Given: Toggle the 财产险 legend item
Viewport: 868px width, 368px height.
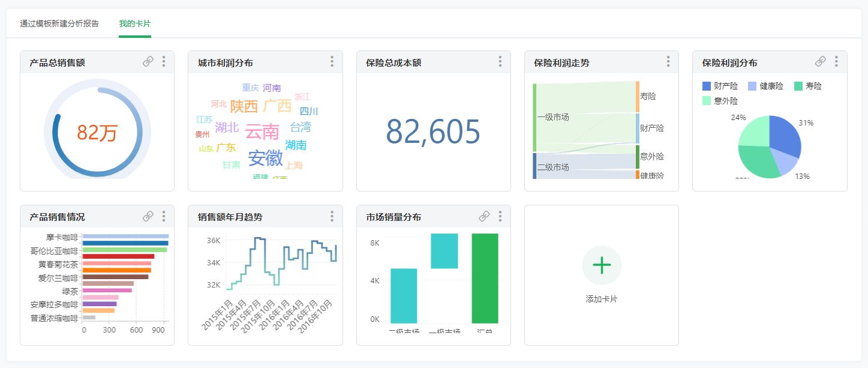Looking at the screenshot, I should (721, 85).
